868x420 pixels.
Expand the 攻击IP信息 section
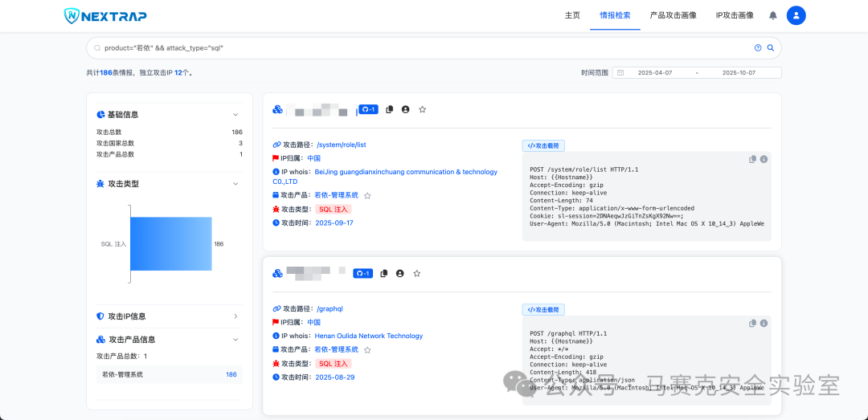coord(235,316)
